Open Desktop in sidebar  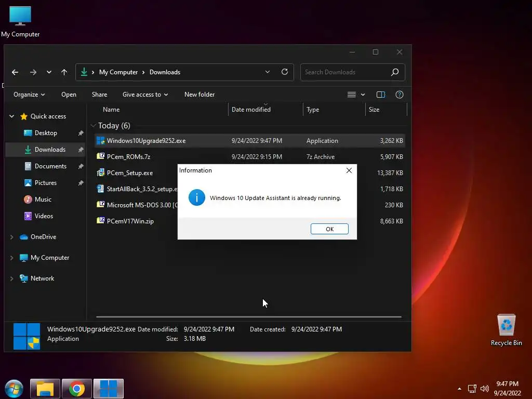click(x=46, y=133)
